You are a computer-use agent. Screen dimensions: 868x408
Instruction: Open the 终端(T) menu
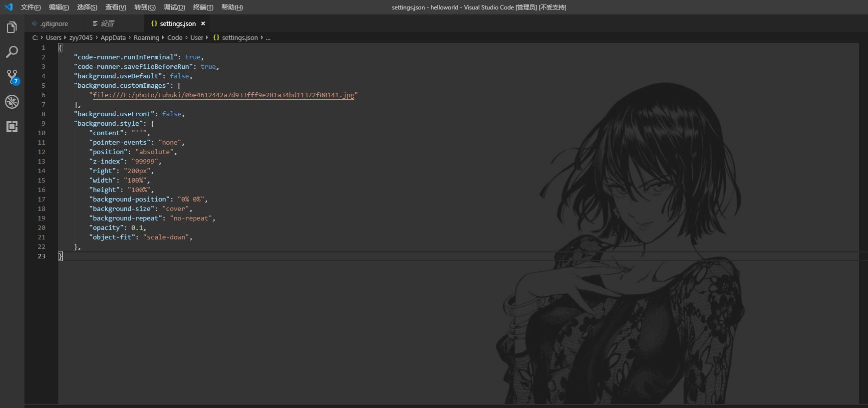tap(203, 7)
